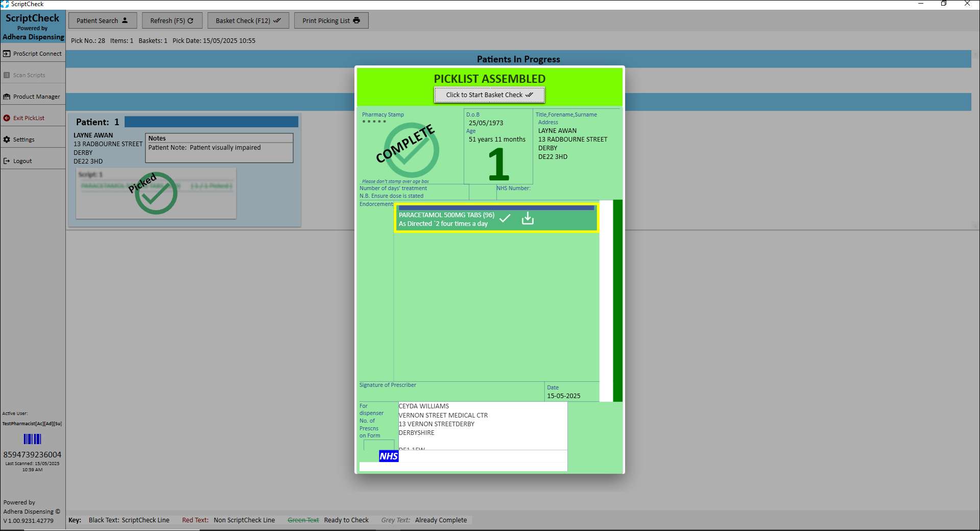This screenshot has height=531, width=980.
Task: Click the Notes box header
Action: [220, 138]
